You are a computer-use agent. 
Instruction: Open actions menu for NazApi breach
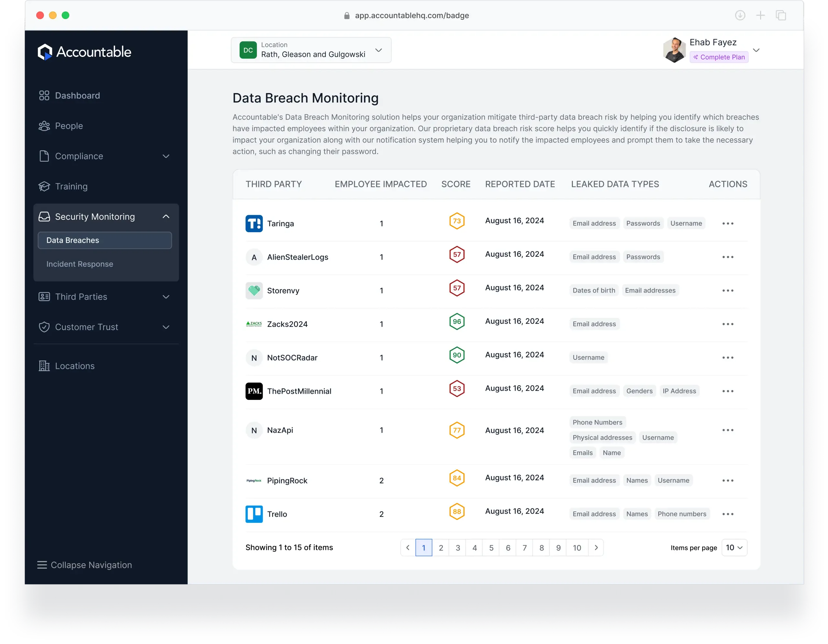[727, 430]
